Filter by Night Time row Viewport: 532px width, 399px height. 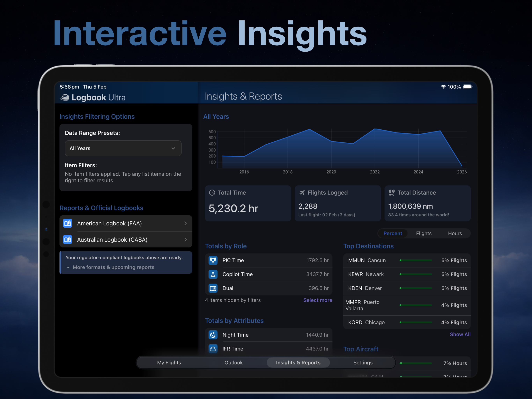click(269, 335)
